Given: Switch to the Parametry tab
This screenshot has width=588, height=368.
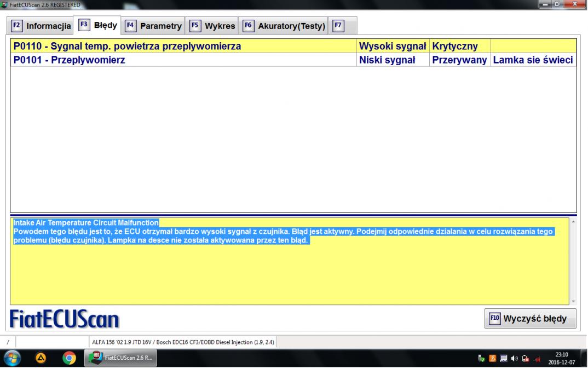Looking at the screenshot, I should tap(153, 26).
